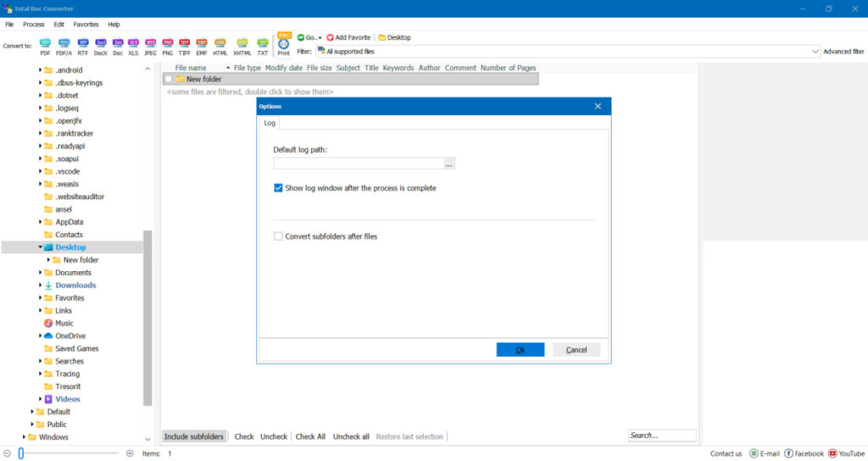Confirm Options with Ok button

[x=520, y=350]
